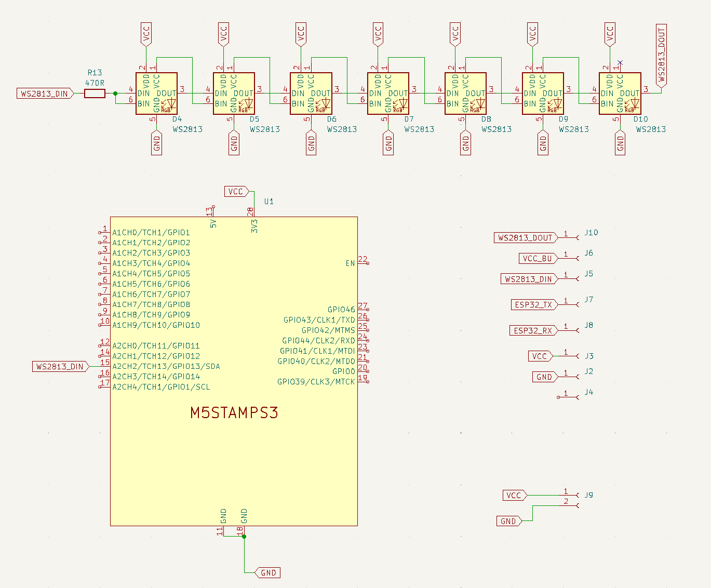Select the ESP32_RX label at connector J8

(534, 330)
